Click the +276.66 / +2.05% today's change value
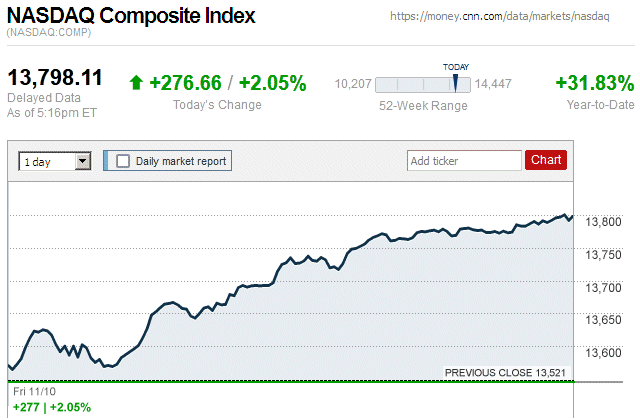 point(227,83)
